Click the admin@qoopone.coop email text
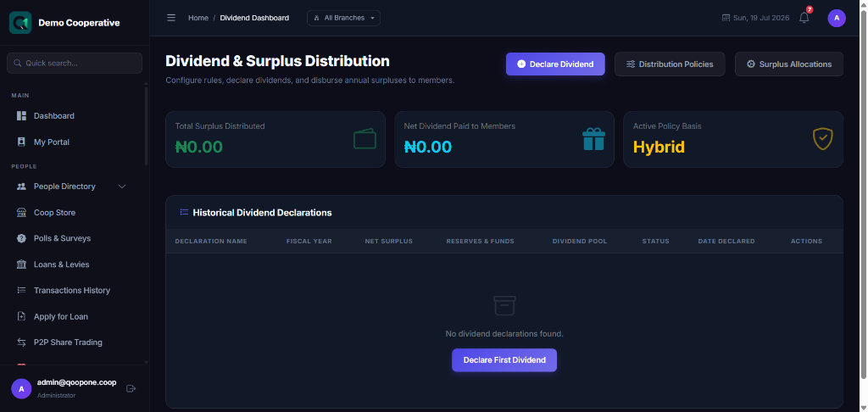Screen dimensions: 868x412 (x=76, y=382)
